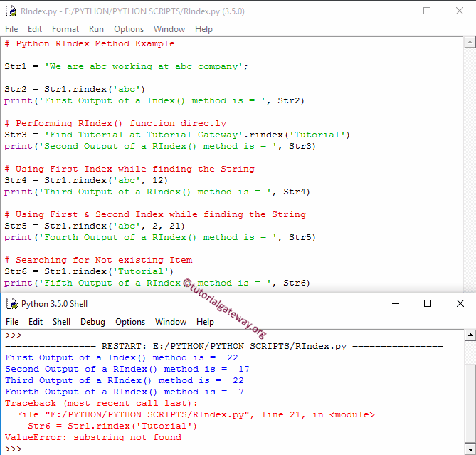The image size is (476, 455).
Task: Click the print 'Fifth Output' code line
Action: point(157,283)
